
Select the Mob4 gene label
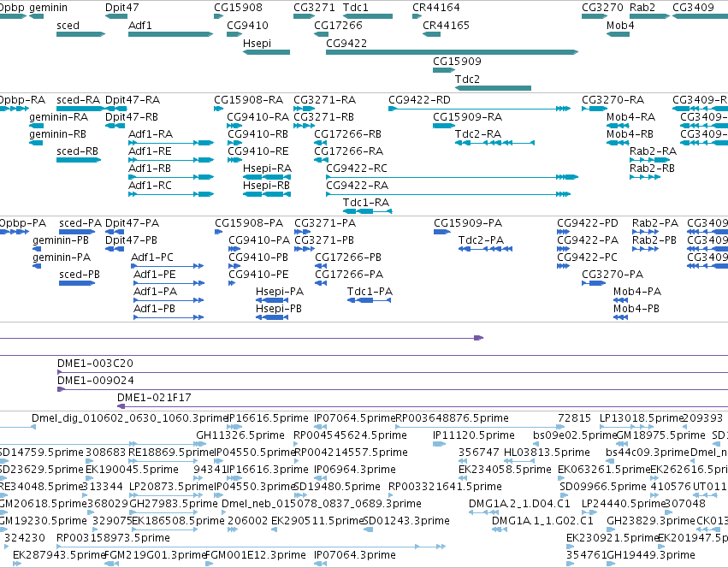coord(620,26)
